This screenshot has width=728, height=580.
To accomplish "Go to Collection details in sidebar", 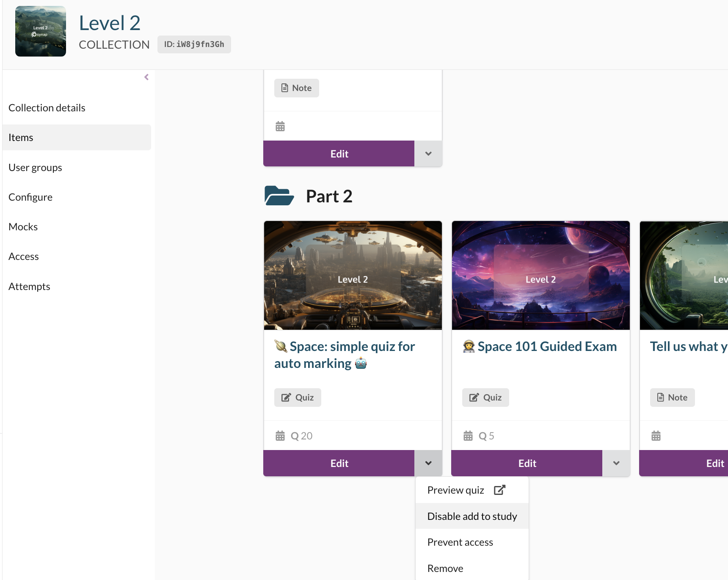I will 47,108.
